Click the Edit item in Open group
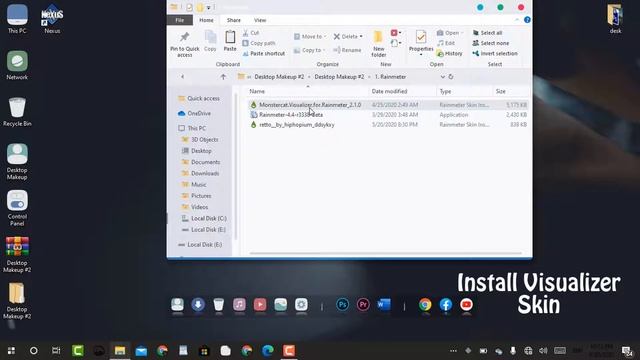The image size is (640, 360). coord(446,43)
